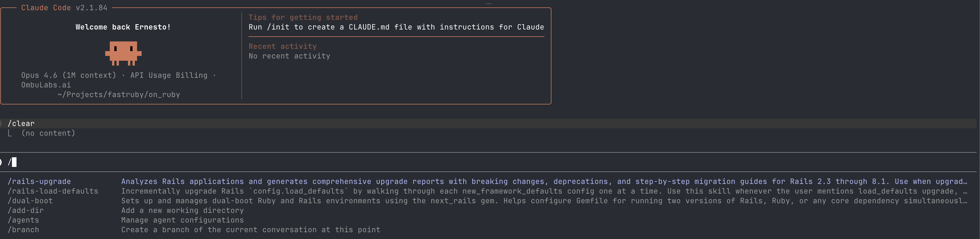
Task: Toggle the /clear command entry
Action: [21, 123]
